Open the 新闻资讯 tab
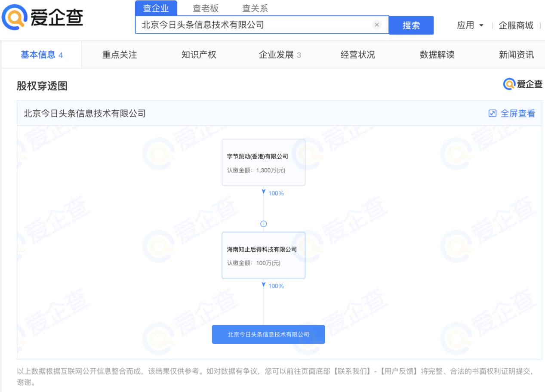 (516, 54)
